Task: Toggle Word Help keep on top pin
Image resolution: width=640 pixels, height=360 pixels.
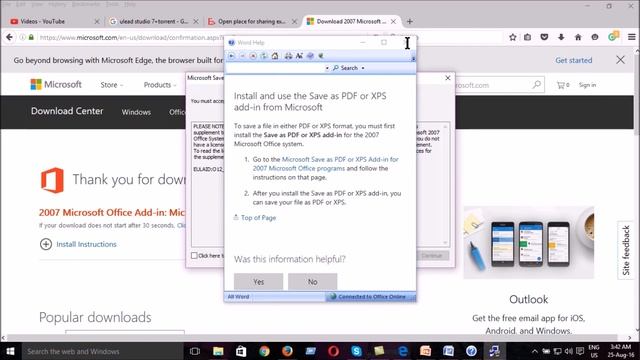Action: click(321, 56)
